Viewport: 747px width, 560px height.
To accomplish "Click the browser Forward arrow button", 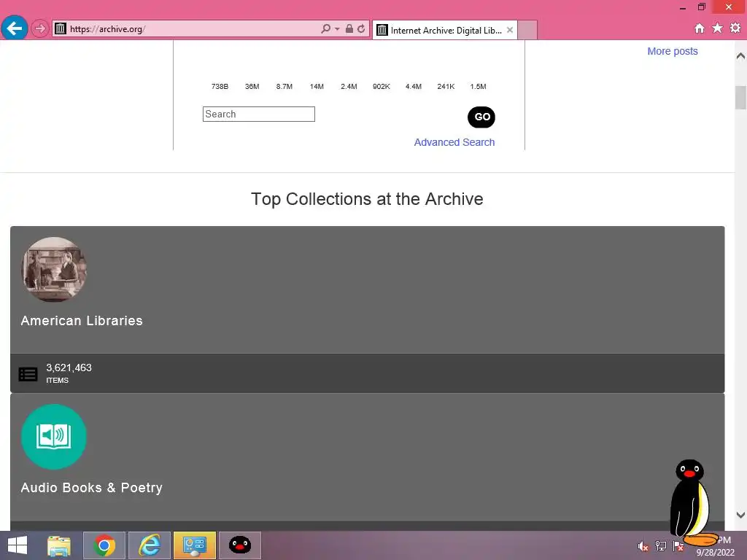I will pos(40,29).
